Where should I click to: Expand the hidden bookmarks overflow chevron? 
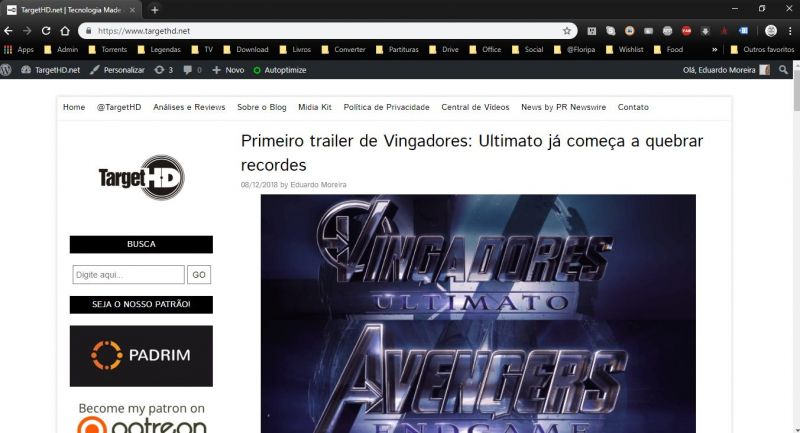click(x=714, y=49)
